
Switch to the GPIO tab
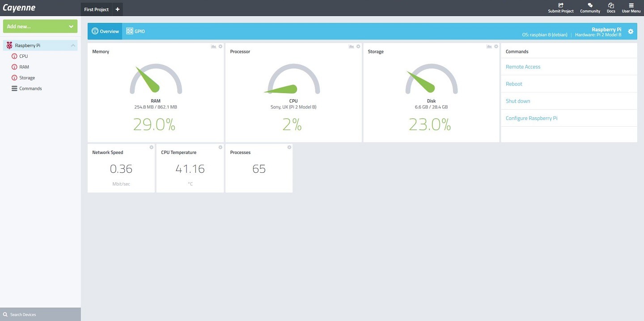136,31
